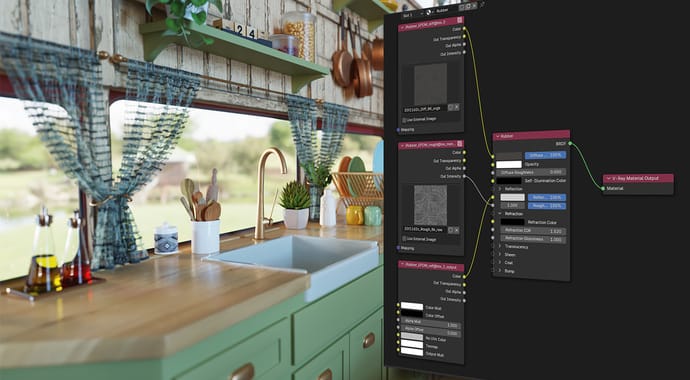This screenshot has height=380, width=690.
Task: Click the blue Roughness 100% button
Action: coord(547,206)
